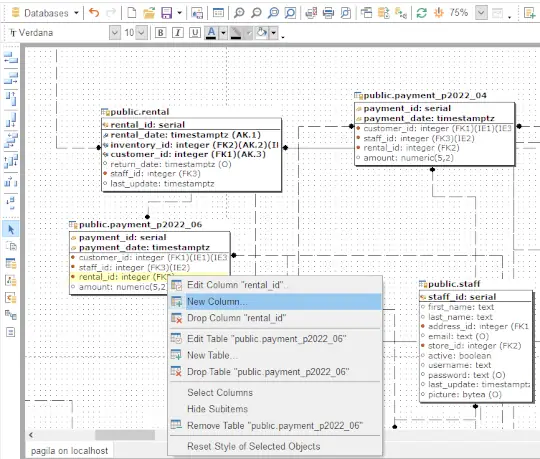
Task: Choose Drop Column "rental_id" menu entry
Action: coord(275,318)
